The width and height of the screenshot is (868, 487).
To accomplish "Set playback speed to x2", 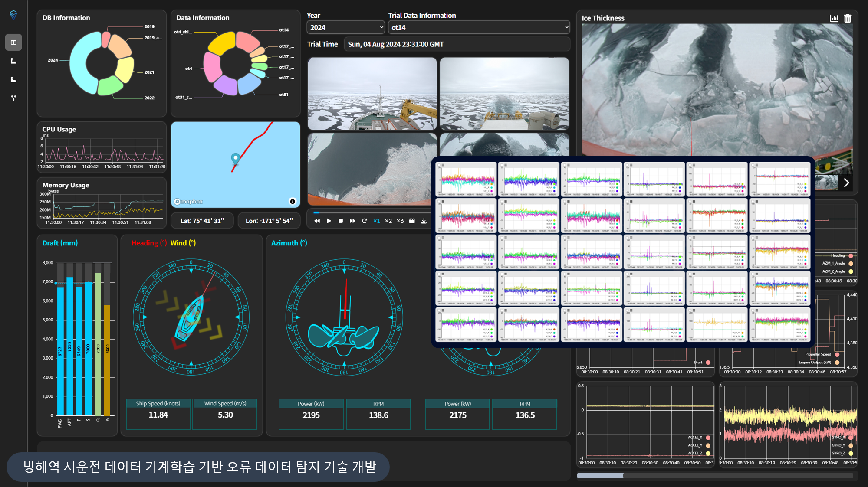I will pyautogui.click(x=388, y=221).
